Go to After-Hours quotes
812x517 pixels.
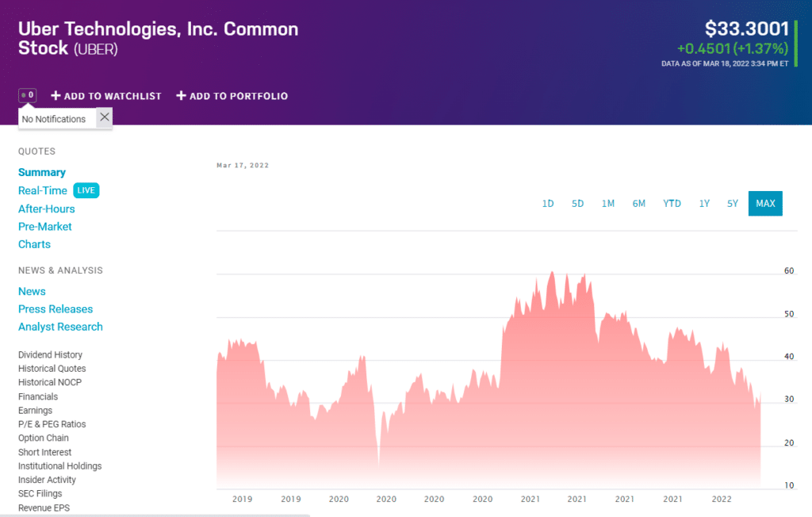[47, 209]
